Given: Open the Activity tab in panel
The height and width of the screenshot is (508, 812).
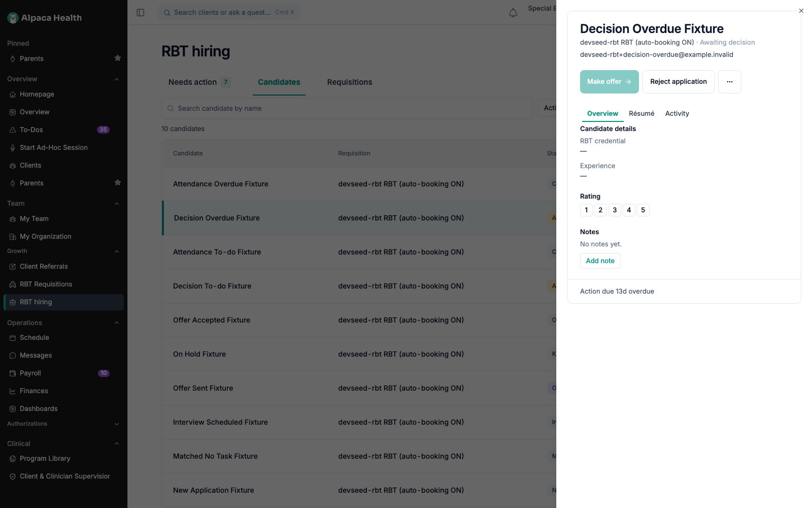Looking at the screenshot, I should pos(677,114).
